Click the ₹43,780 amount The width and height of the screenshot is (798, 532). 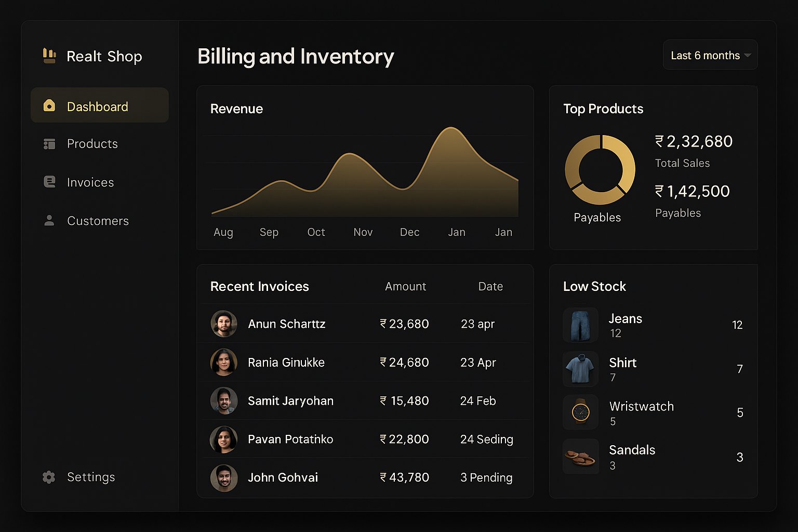404,477
